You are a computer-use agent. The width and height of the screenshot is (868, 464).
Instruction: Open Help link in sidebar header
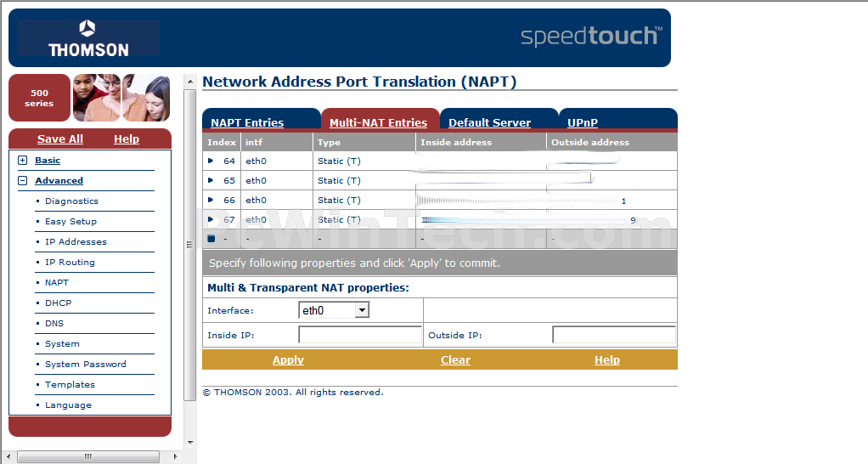pos(127,139)
